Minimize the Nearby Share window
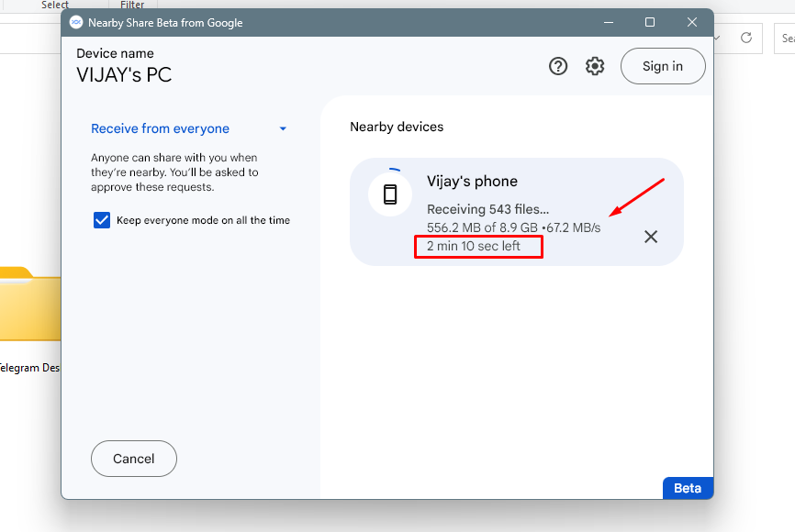The width and height of the screenshot is (795, 532). click(x=609, y=22)
